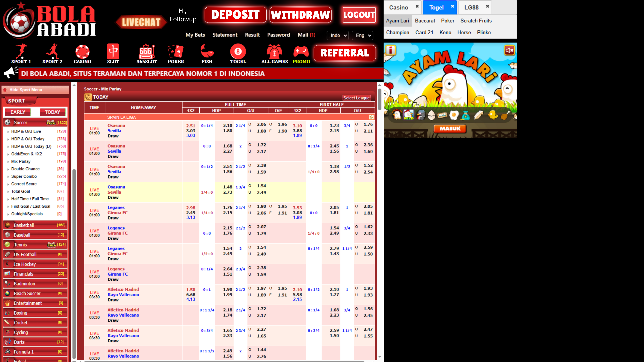Select the TODAY matches button

(52, 112)
